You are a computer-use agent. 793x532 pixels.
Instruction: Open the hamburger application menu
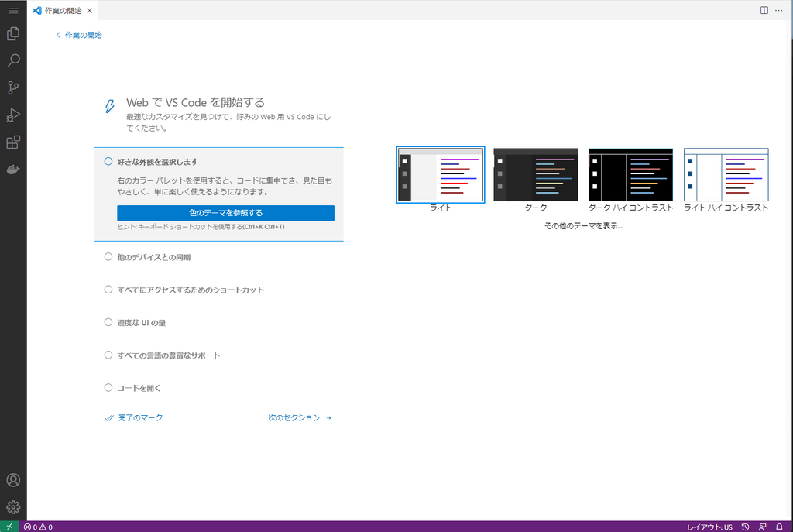[x=12, y=10]
